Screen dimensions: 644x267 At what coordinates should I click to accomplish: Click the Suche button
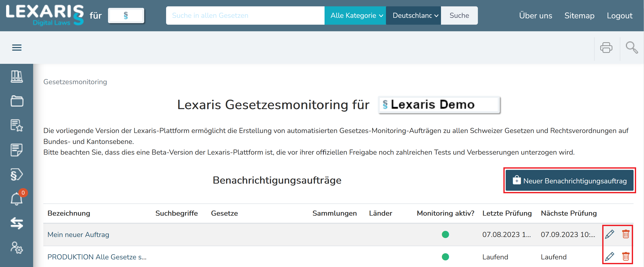coord(459,16)
